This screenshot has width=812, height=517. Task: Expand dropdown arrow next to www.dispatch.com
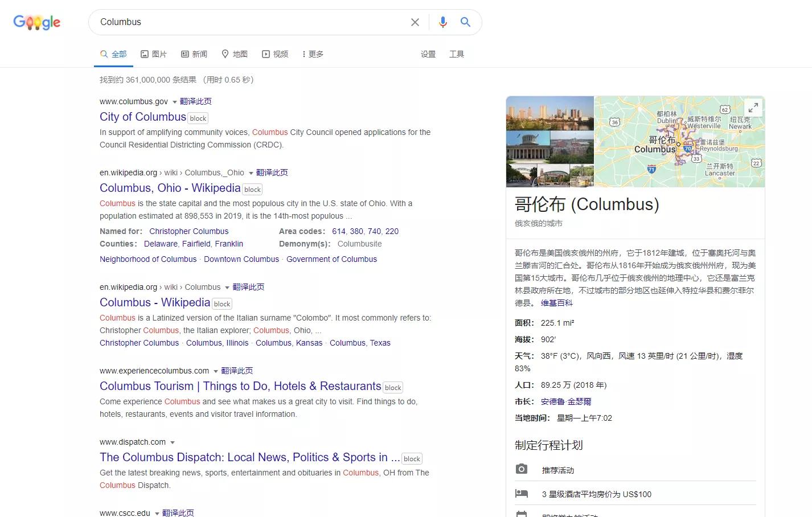(x=172, y=442)
